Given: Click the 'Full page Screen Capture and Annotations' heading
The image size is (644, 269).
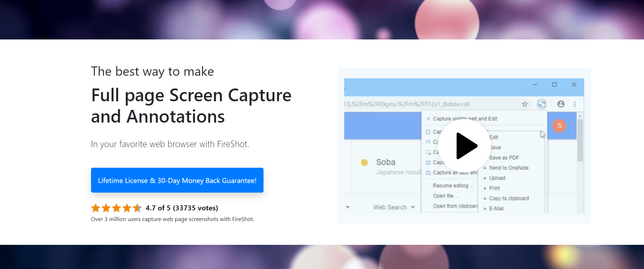Looking at the screenshot, I should (x=191, y=106).
